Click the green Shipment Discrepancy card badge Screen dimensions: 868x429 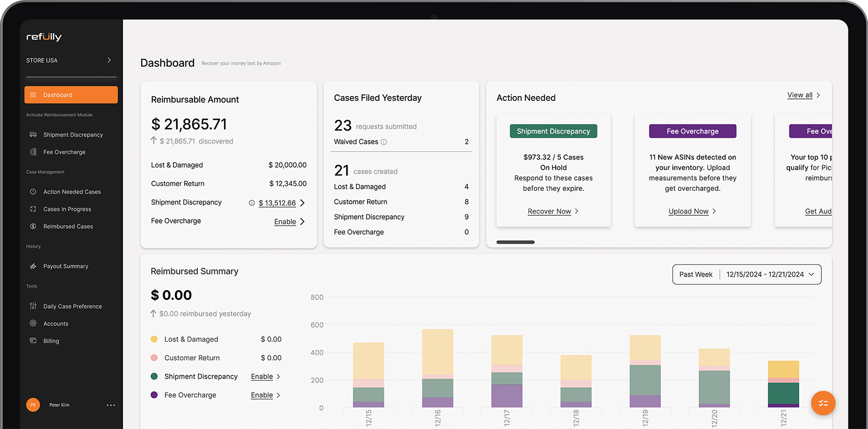pyautogui.click(x=554, y=131)
